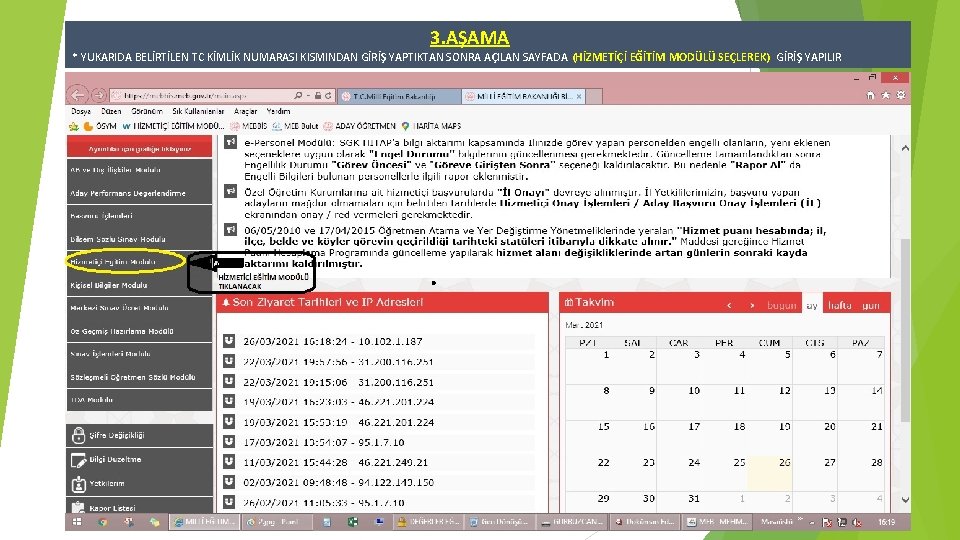This screenshot has width=960, height=540.
Task: Click the lock icon in the address bar
Action: pos(318,96)
